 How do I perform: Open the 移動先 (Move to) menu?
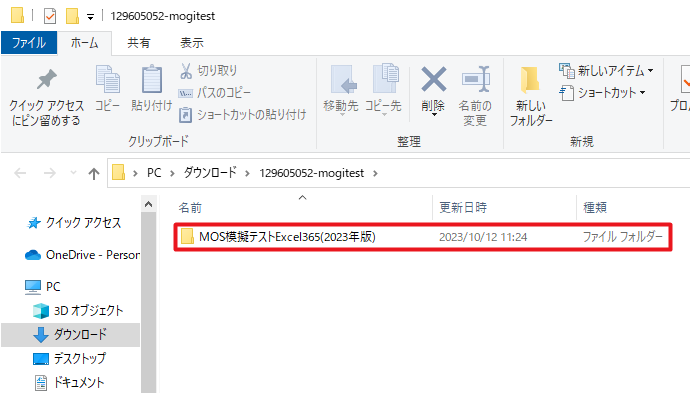tap(341, 90)
